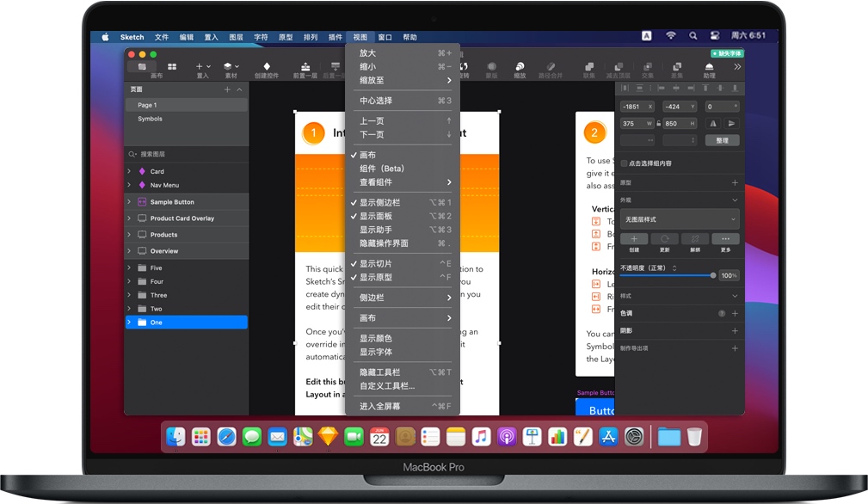Viewport: 868px width, 504px height.
Task: Switch to the components grid view icon
Action: tap(172, 66)
